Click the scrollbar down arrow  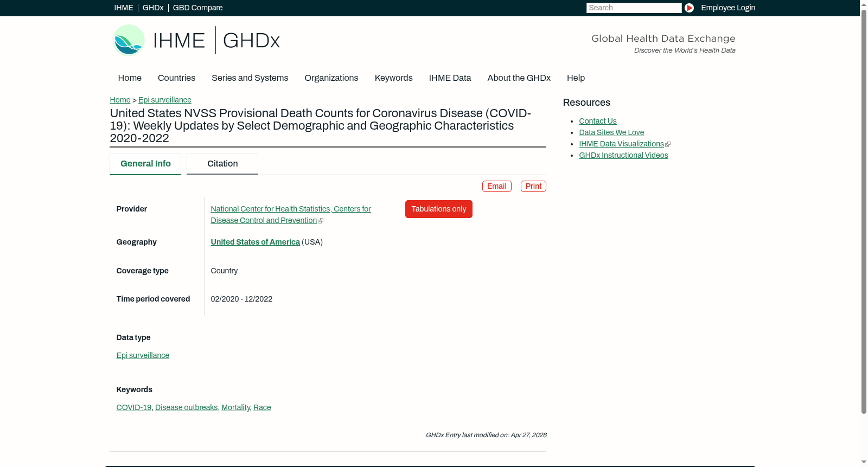864,463
